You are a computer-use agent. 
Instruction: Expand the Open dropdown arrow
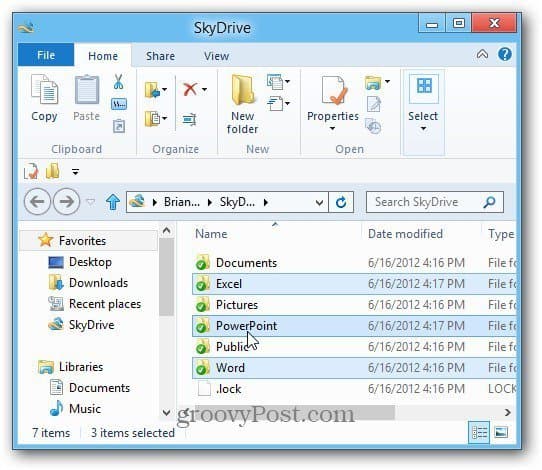(x=387, y=82)
